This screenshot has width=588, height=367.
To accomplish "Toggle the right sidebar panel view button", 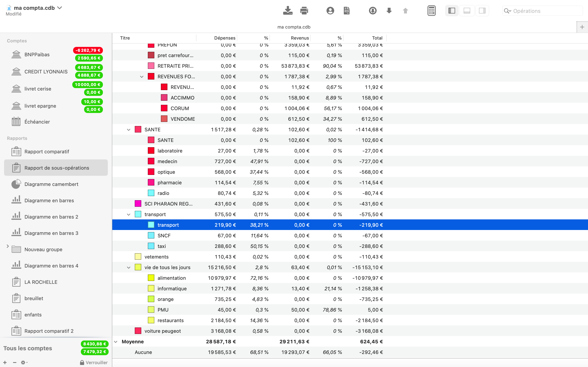I will coord(482,11).
